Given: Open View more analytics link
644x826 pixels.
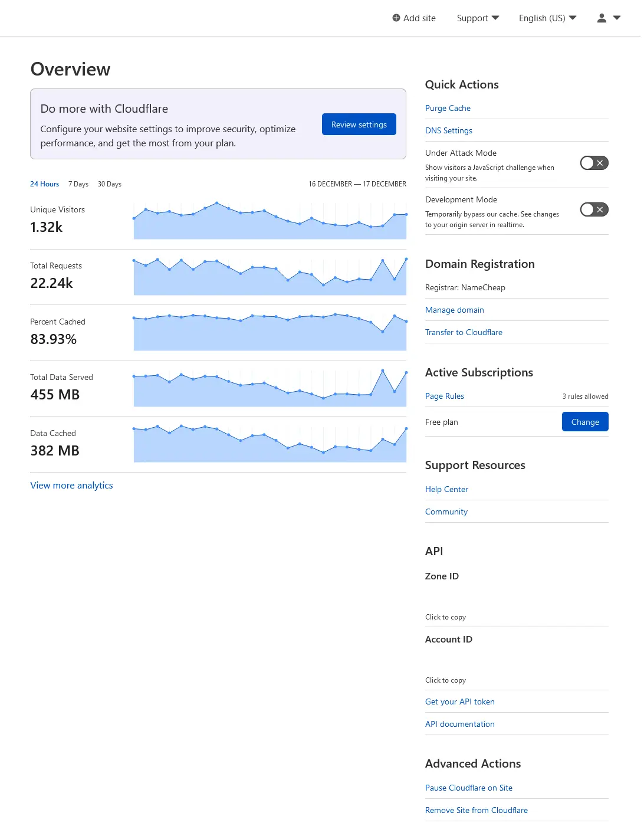Looking at the screenshot, I should pyautogui.click(x=71, y=486).
